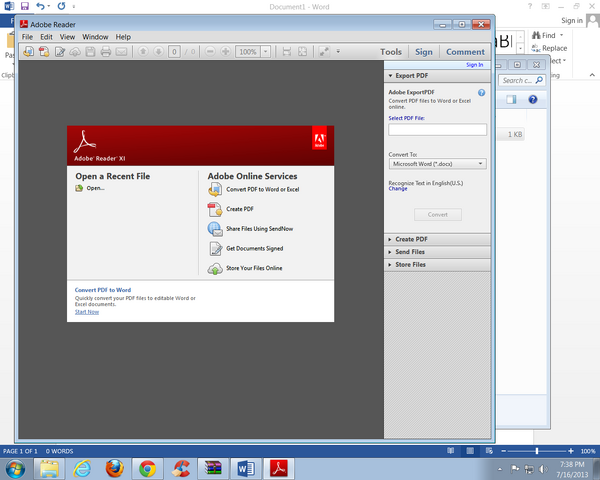Click the Word Read Mode status bar icon

pyautogui.click(x=451, y=451)
